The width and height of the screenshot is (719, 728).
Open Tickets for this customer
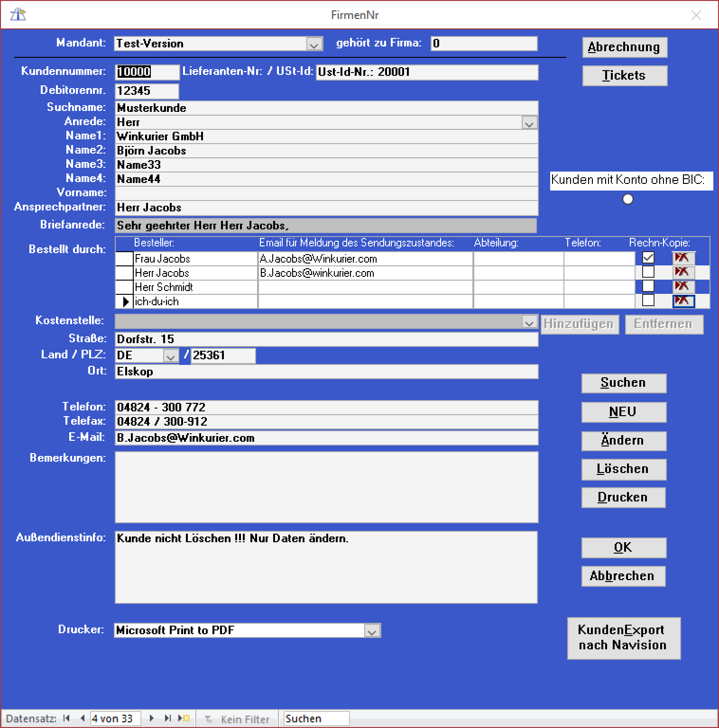point(624,76)
